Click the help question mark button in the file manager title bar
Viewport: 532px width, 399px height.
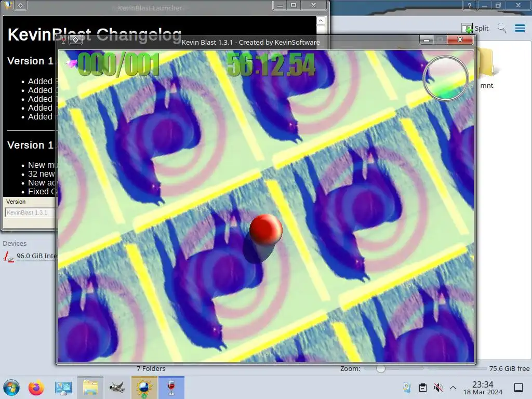tap(469, 5)
